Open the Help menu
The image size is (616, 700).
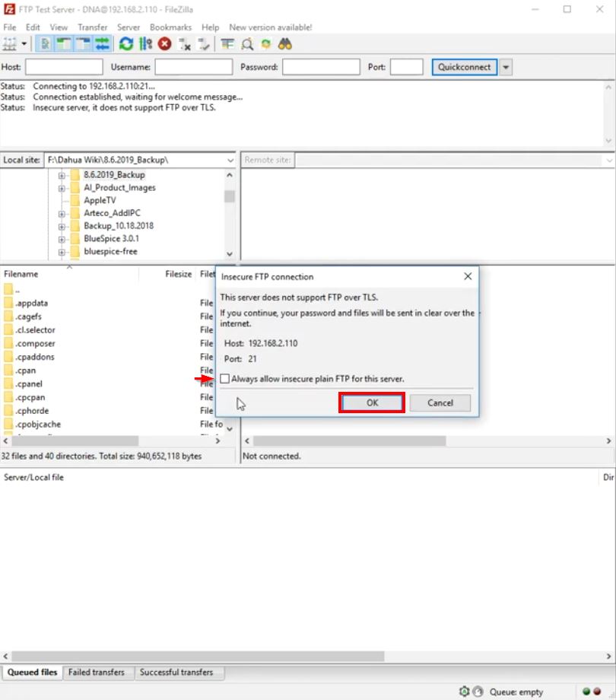[210, 27]
